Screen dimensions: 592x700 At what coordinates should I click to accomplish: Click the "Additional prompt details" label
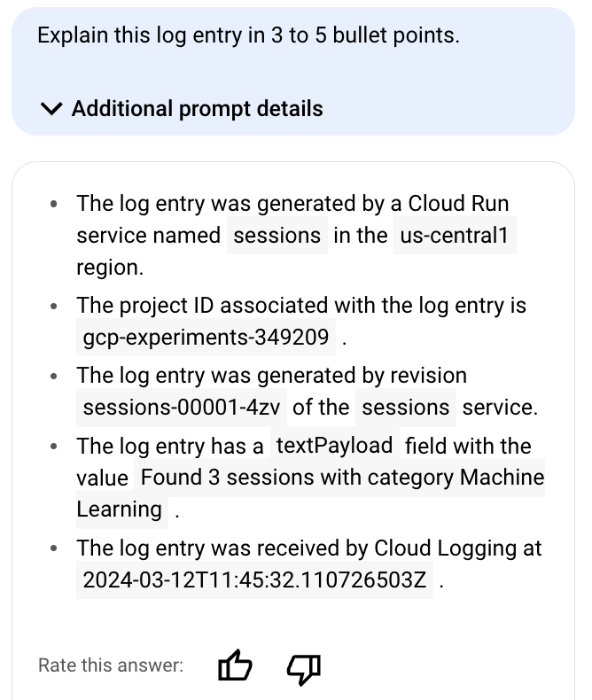197,109
